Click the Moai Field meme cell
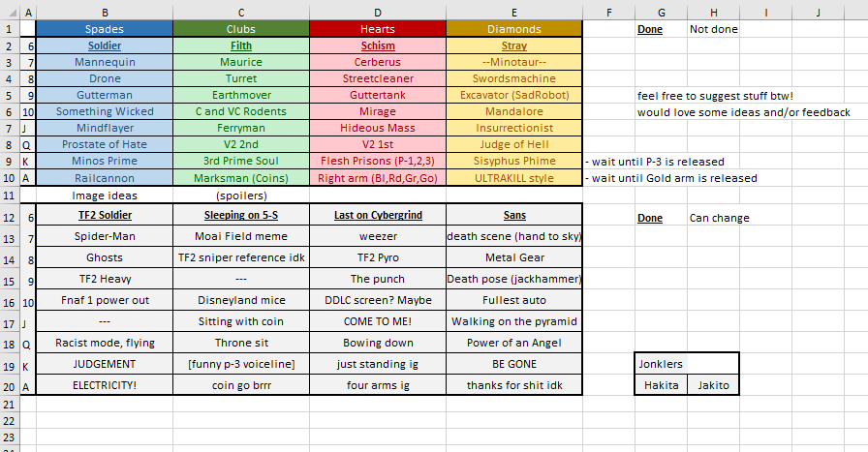The image size is (868, 452). [240, 237]
